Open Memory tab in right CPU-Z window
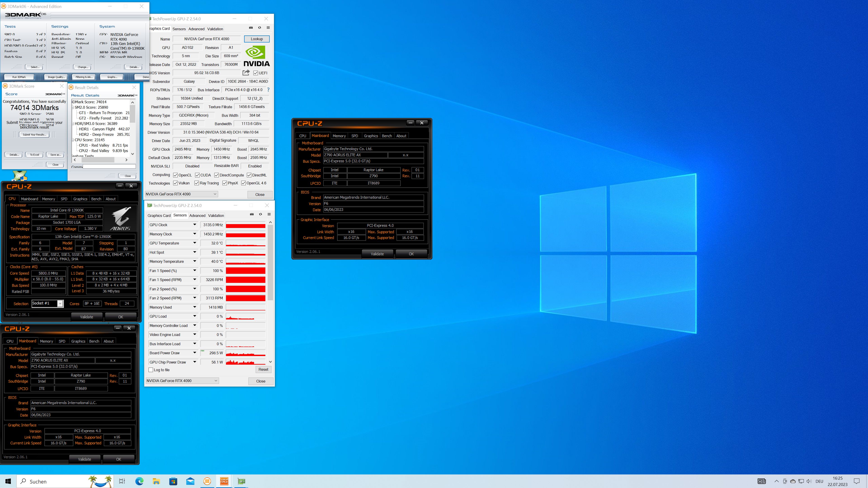 pos(339,136)
